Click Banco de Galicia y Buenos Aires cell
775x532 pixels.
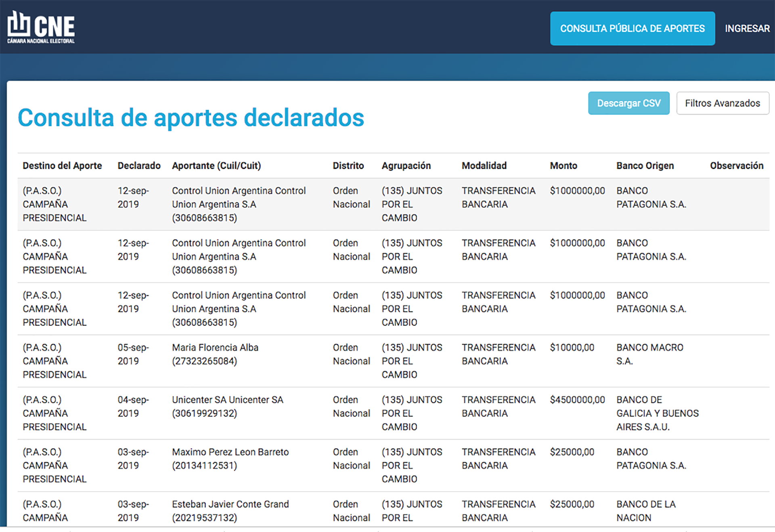click(658, 413)
